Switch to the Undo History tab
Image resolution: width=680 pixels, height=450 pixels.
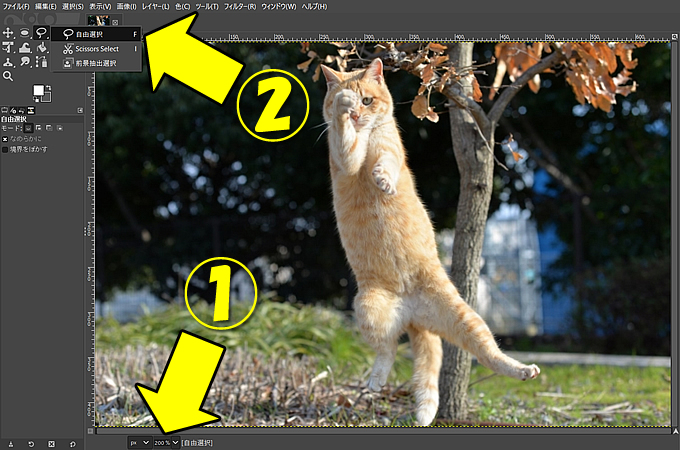pos(22,111)
